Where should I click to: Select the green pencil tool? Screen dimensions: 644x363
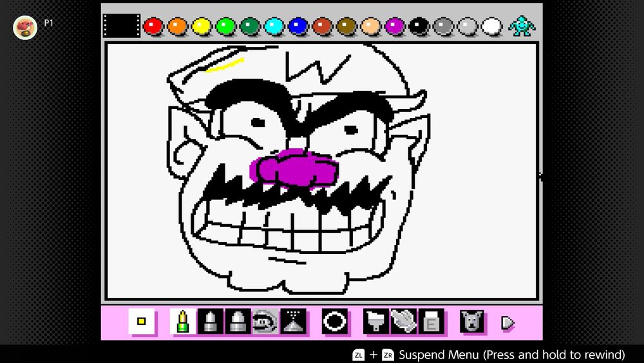click(x=183, y=322)
